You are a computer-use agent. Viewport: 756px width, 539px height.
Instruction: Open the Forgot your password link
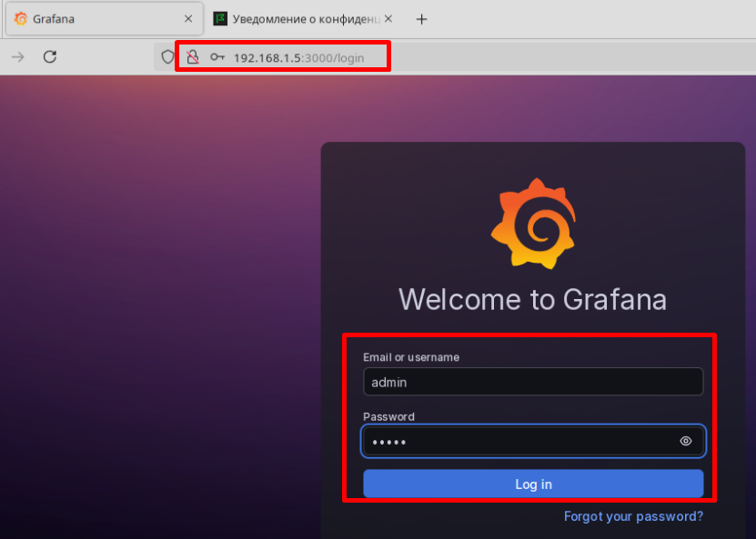pos(633,516)
